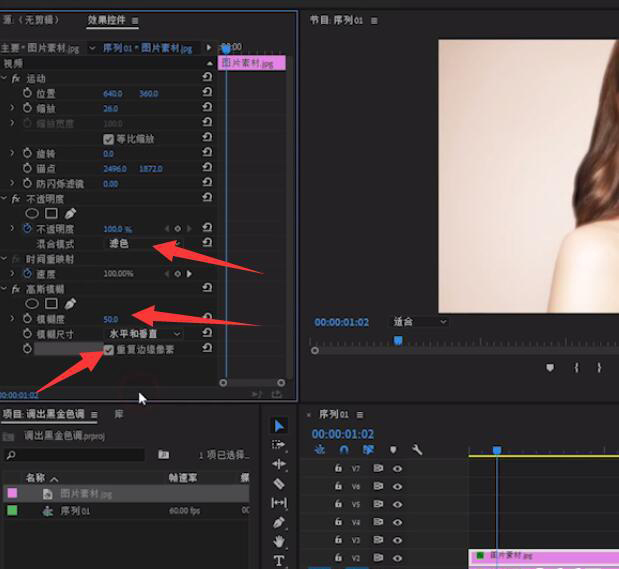Open program monitor panel menu
The image size is (619, 569).
click(374, 21)
